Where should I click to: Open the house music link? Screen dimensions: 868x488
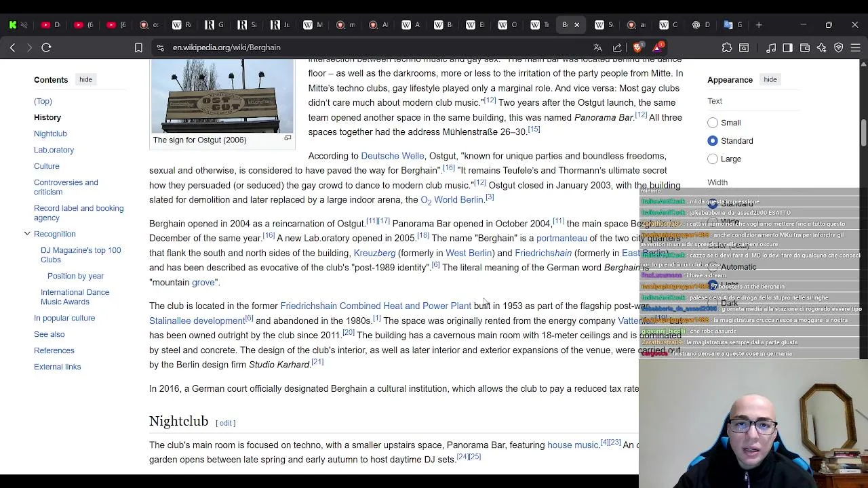point(572,445)
